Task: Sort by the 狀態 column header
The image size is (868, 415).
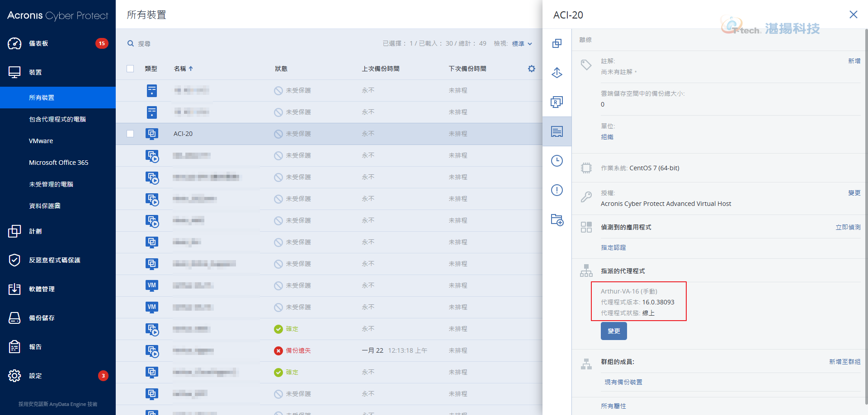Action: (x=281, y=69)
